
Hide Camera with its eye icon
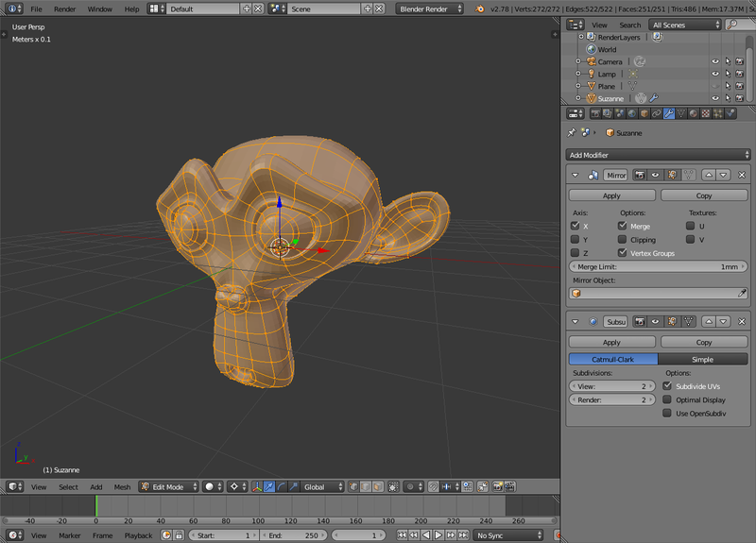pyautogui.click(x=715, y=61)
